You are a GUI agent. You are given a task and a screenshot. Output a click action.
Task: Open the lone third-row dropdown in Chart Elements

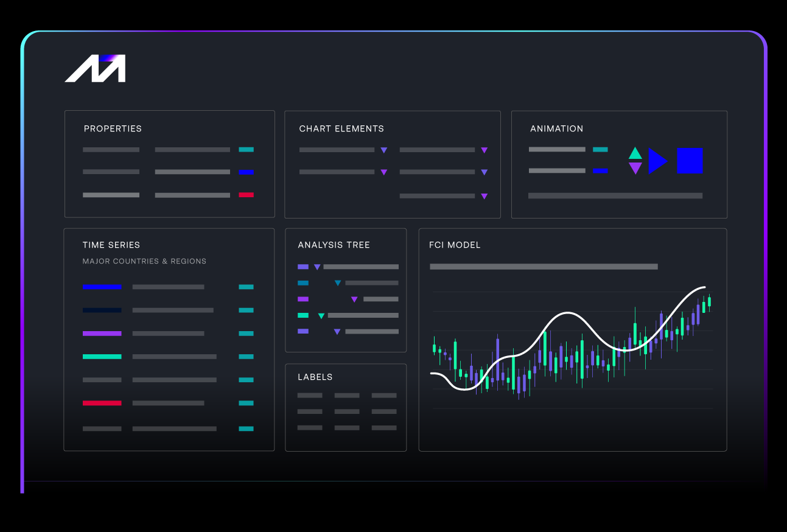(x=484, y=196)
